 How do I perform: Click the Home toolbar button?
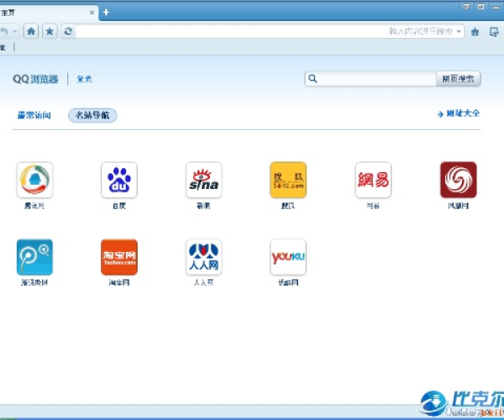31,31
